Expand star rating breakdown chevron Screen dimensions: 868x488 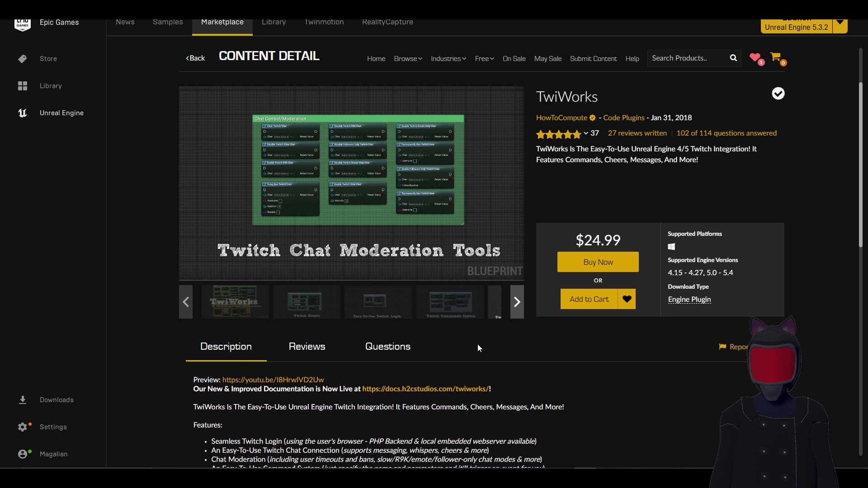pyautogui.click(x=586, y=133)
